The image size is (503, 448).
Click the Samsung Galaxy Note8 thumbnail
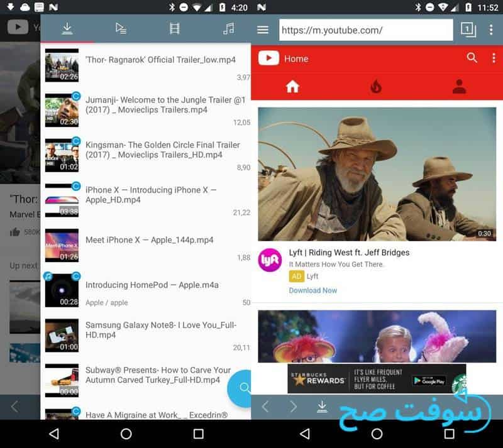62,335
